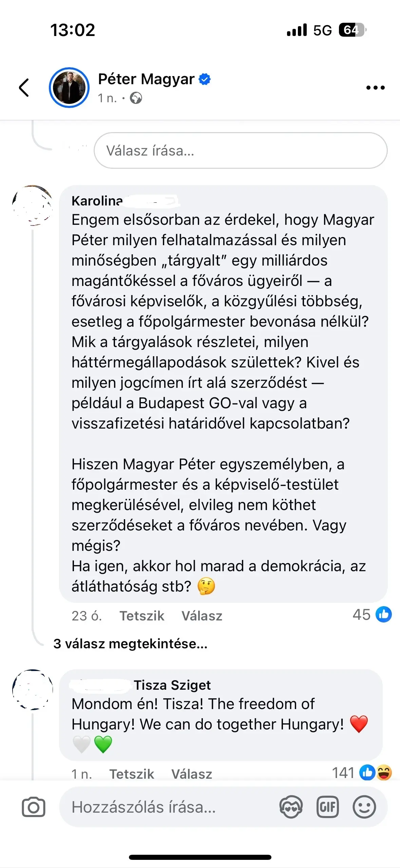
Task: Reply to Karolina's comment via Válasz
Action: 202,616
